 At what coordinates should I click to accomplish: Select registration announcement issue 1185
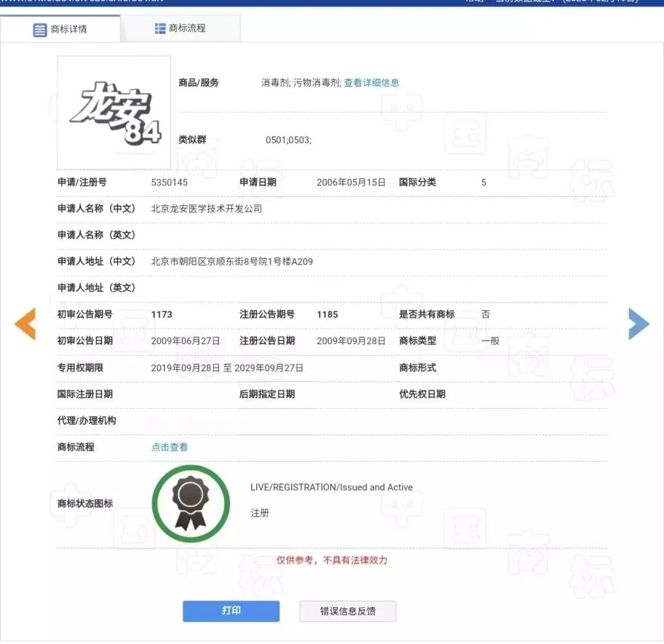pyautogui.click(x=327, y=315)
